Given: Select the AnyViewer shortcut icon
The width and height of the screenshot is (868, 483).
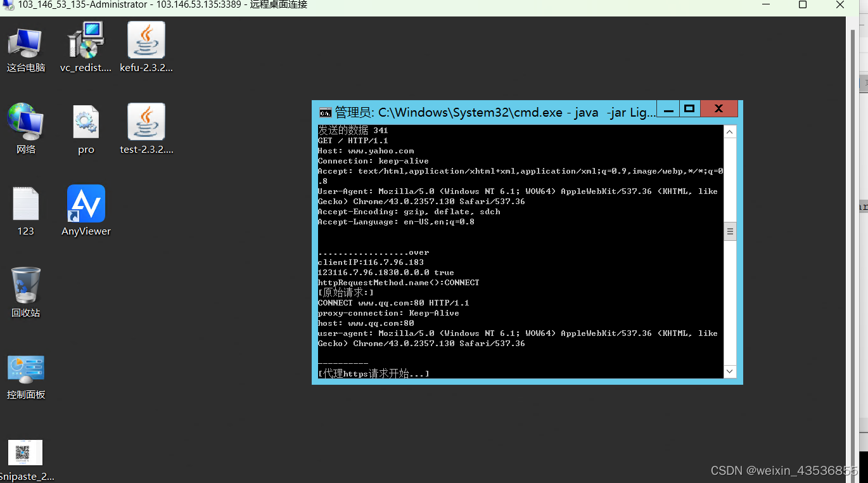Looking at the screenshot, I should click(86, 210).
